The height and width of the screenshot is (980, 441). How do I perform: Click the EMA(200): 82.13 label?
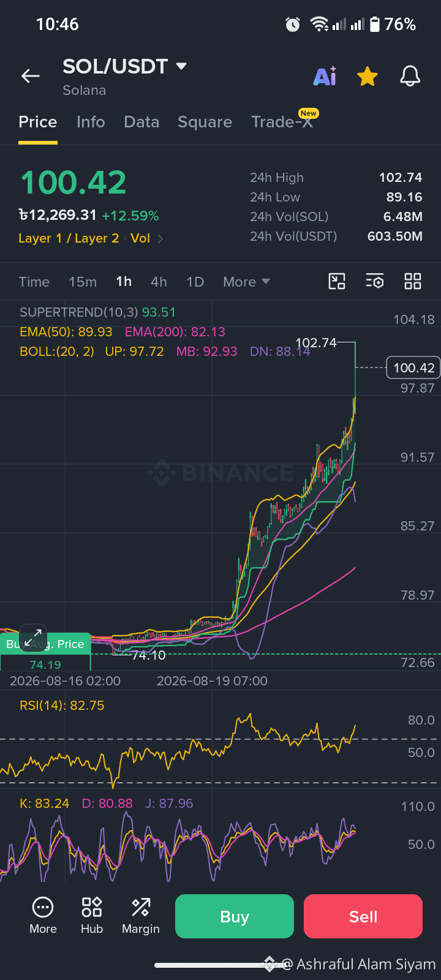(x=175, y=332)
